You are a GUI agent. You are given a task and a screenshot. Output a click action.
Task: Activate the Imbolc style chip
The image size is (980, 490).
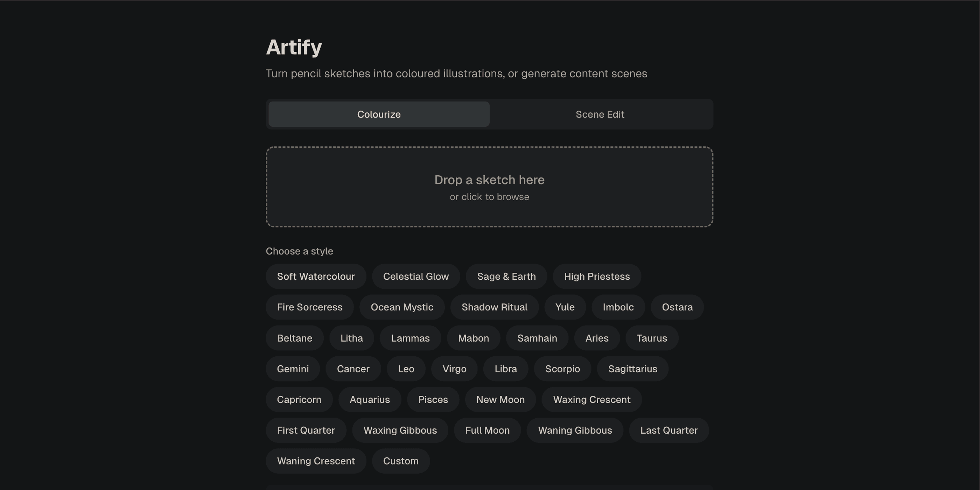coord(618,307)
